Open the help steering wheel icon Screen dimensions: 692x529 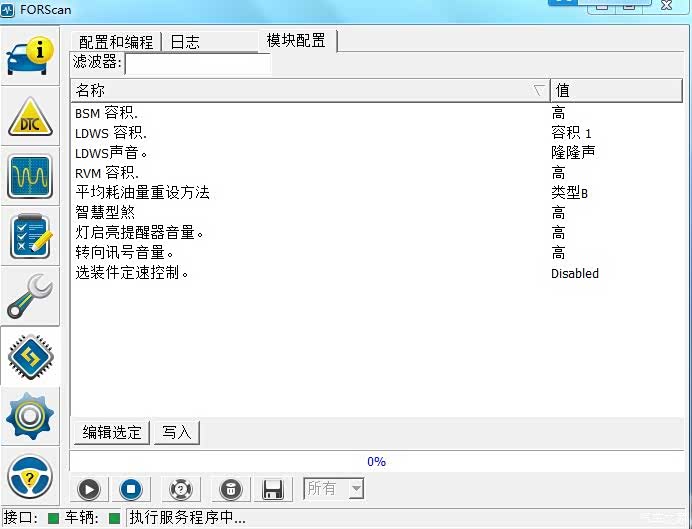30,476
